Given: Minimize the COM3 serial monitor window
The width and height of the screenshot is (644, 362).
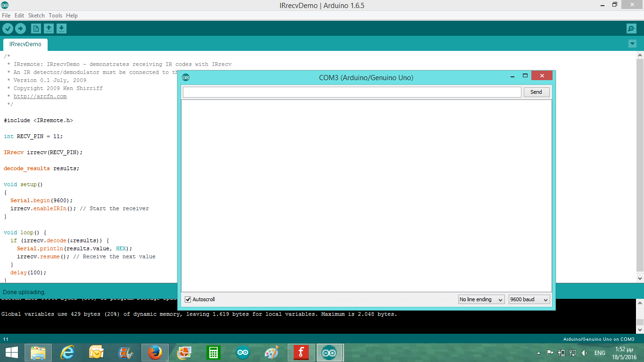Looking at the screenshot, I should [x=512, y=76].
